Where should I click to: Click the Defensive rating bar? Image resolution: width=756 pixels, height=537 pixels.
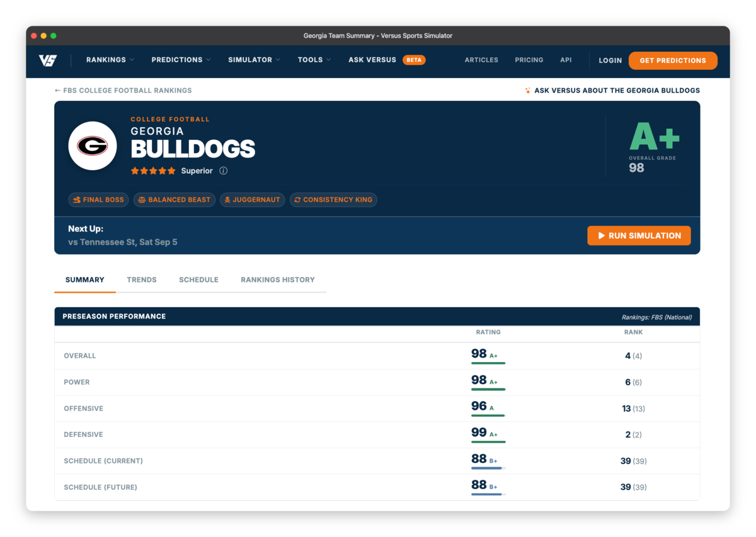(x=488, y=442)
